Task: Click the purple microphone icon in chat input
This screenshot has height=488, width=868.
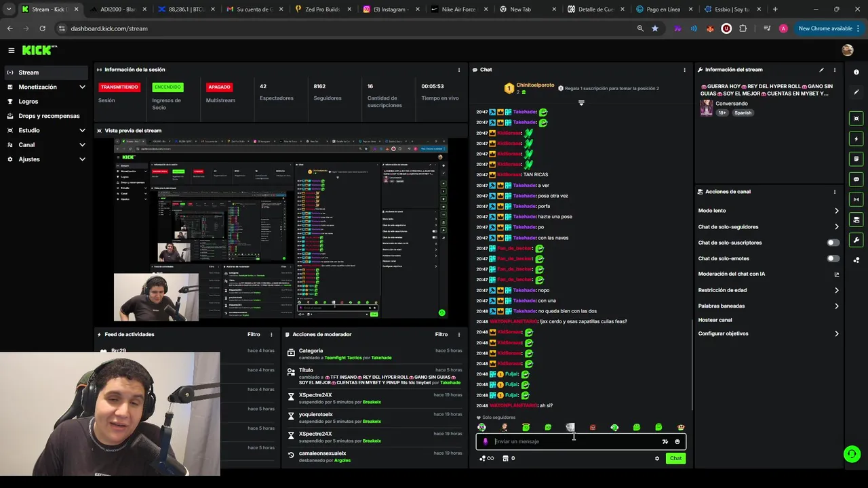Action: 486,441
